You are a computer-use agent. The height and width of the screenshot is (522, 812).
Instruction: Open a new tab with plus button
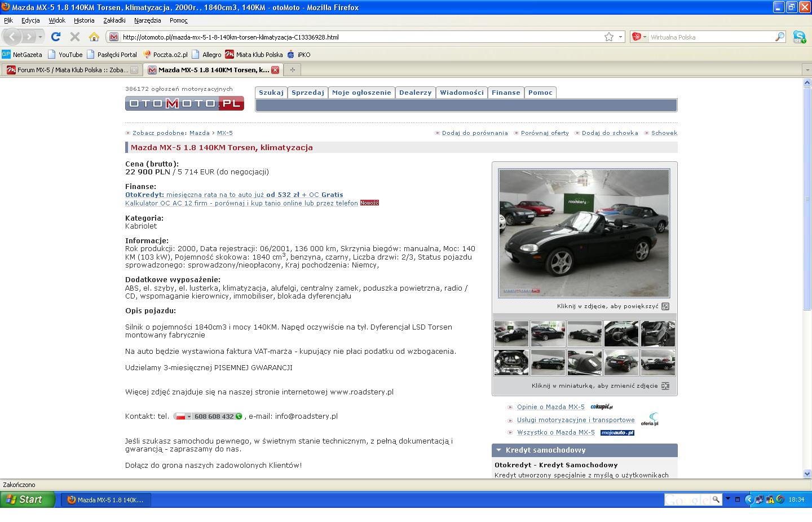[292, 70]
